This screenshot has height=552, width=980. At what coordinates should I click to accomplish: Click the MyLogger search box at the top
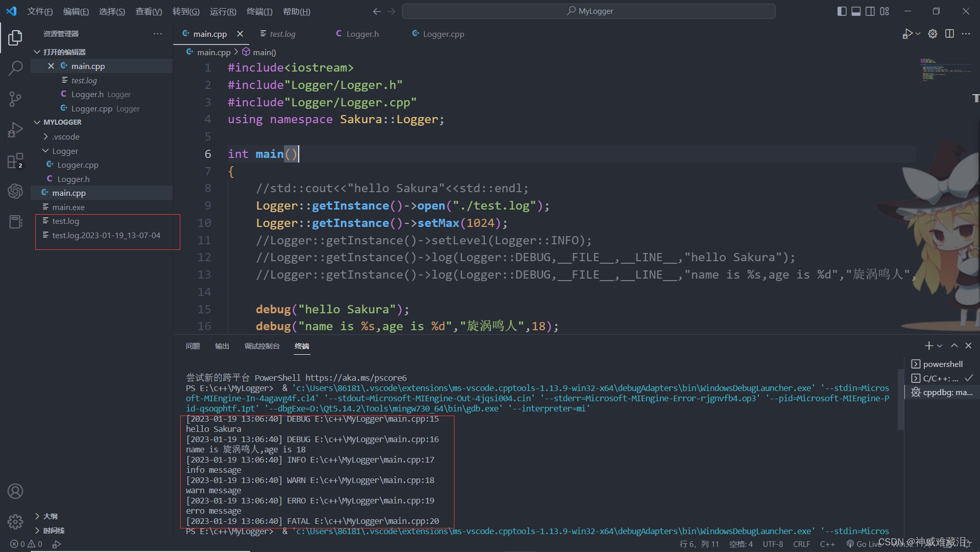(588, 11)
